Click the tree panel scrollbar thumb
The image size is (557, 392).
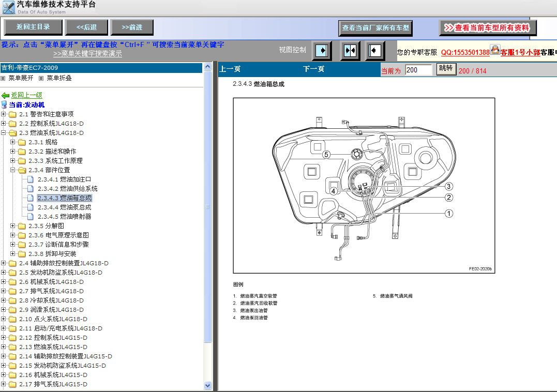tap(208, 206)
